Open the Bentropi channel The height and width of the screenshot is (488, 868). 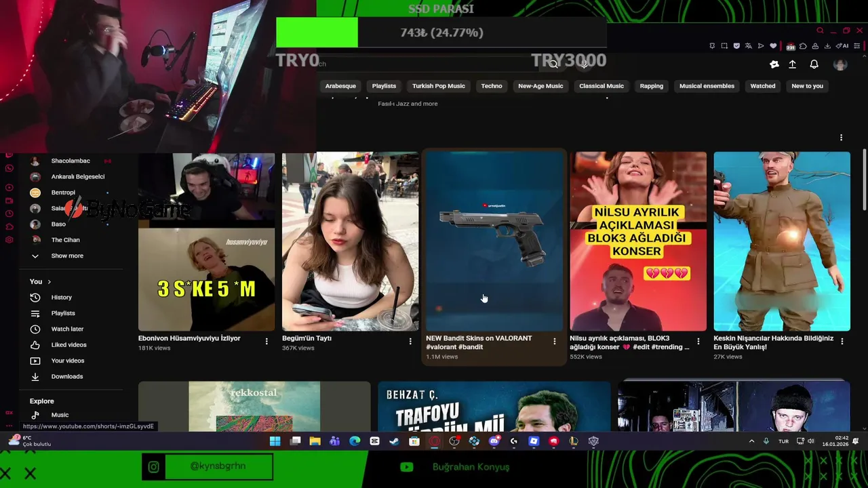63,192
